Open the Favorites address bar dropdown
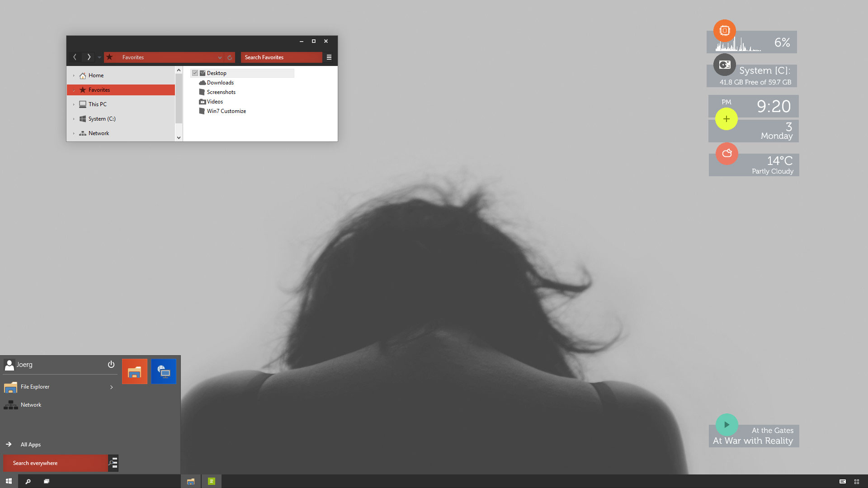The height and width of the screenshot is (488, 868). click(x=220, y=57)
